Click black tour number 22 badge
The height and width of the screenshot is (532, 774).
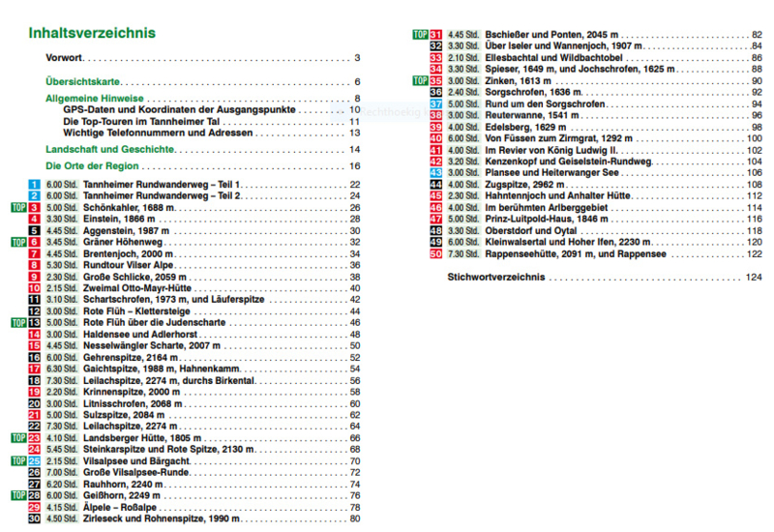pyautogui.click(x=34, y=427)
